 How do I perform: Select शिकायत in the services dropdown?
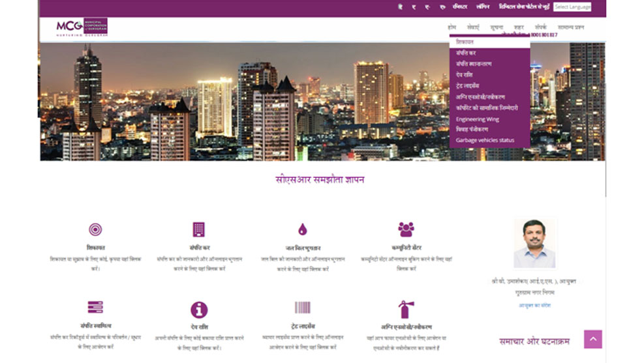click(x=465, y=42)
